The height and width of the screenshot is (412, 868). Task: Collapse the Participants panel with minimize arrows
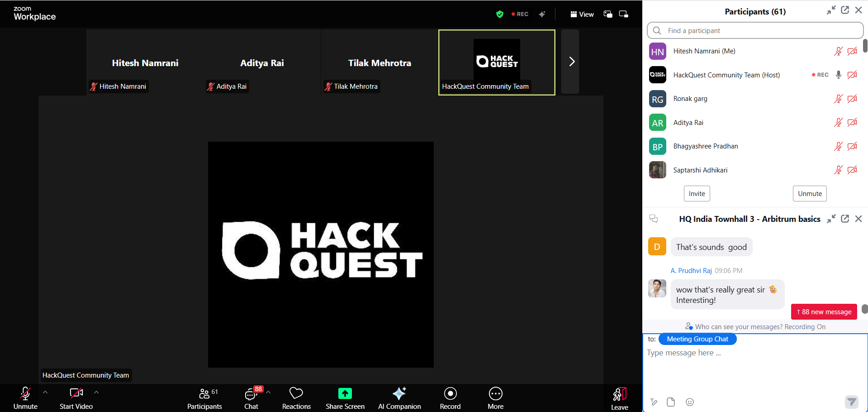[x=831, y=10]
